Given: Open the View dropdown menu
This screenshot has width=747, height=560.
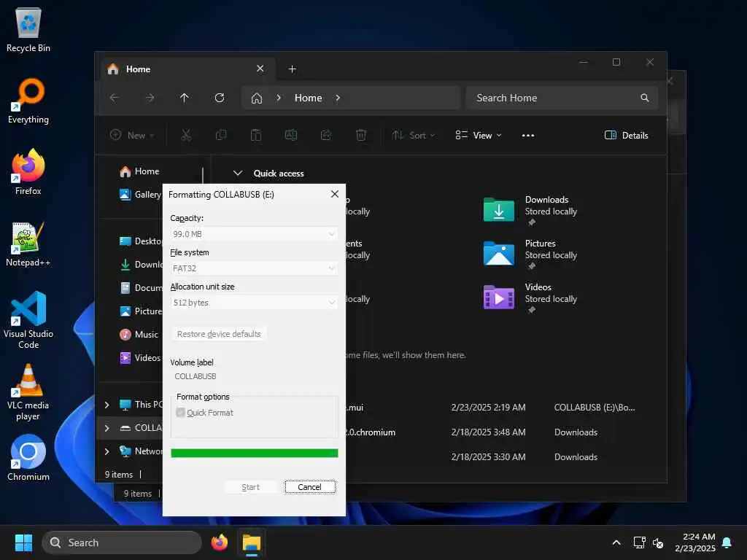Looking at the screenshot, I should [479, 135].
